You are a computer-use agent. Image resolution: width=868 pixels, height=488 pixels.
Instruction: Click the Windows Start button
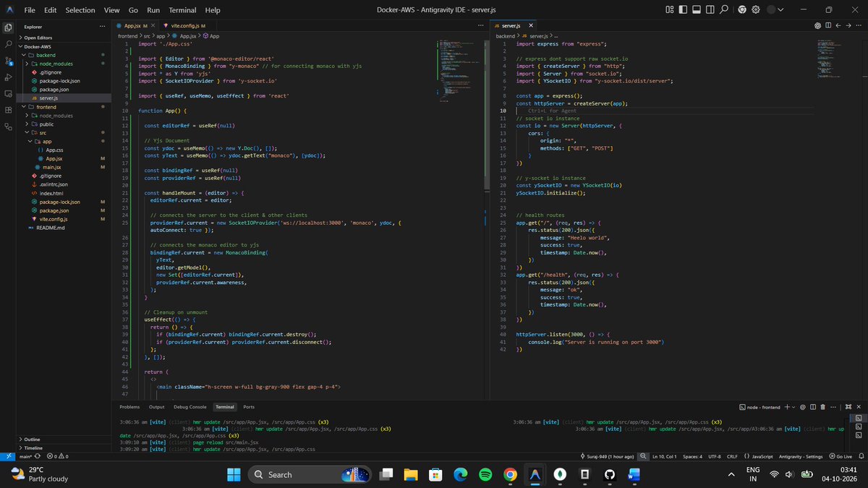[234, 474]
